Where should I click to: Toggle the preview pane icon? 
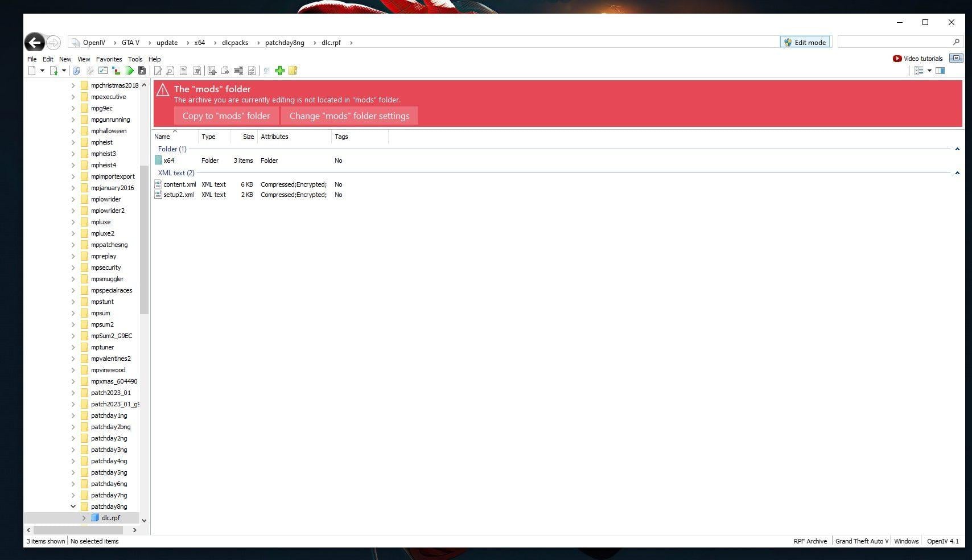[940, 71]
